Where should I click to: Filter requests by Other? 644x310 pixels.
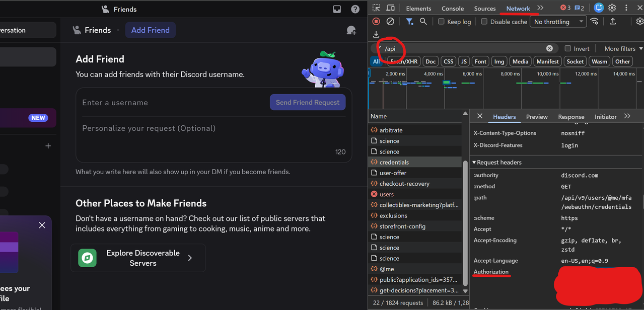tap(622, 61)
